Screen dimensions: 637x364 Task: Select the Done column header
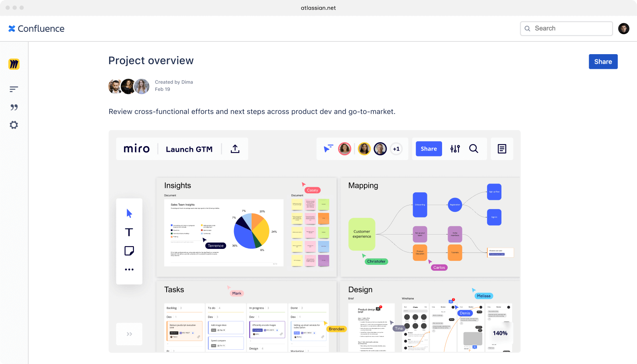[294, 308]
